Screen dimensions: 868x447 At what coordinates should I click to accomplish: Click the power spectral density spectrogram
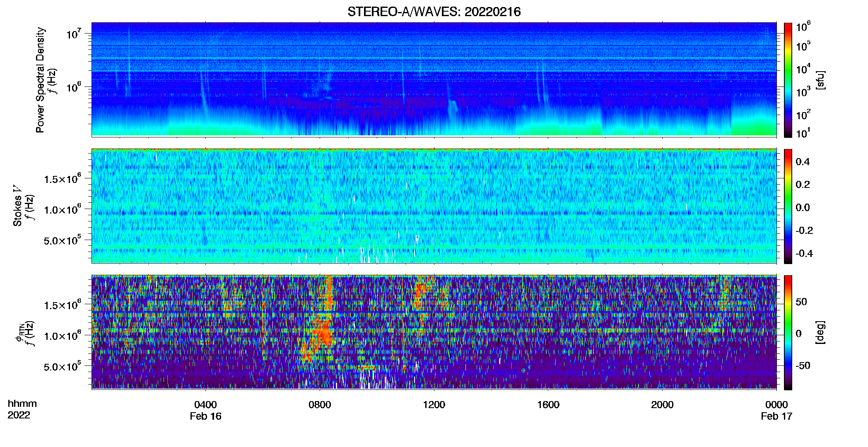(434, 79)
